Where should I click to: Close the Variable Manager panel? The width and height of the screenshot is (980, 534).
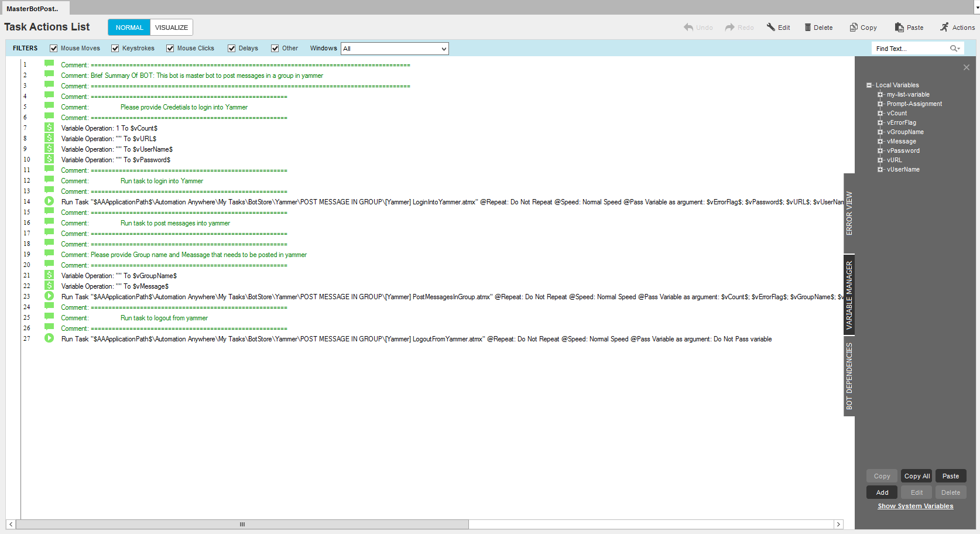967,67
